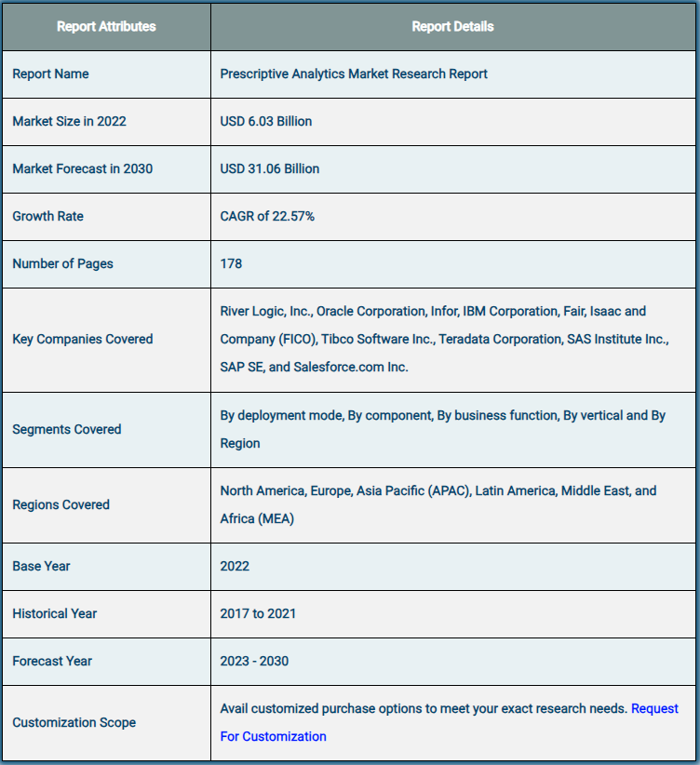700x765 pixels.
Task: Click the Market Size in 2022 label
Action: [69, 121]
